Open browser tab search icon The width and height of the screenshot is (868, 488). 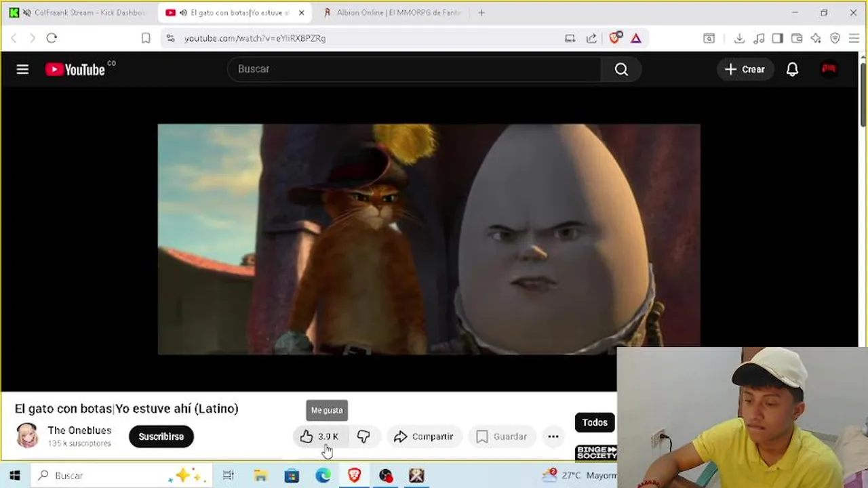709,39
